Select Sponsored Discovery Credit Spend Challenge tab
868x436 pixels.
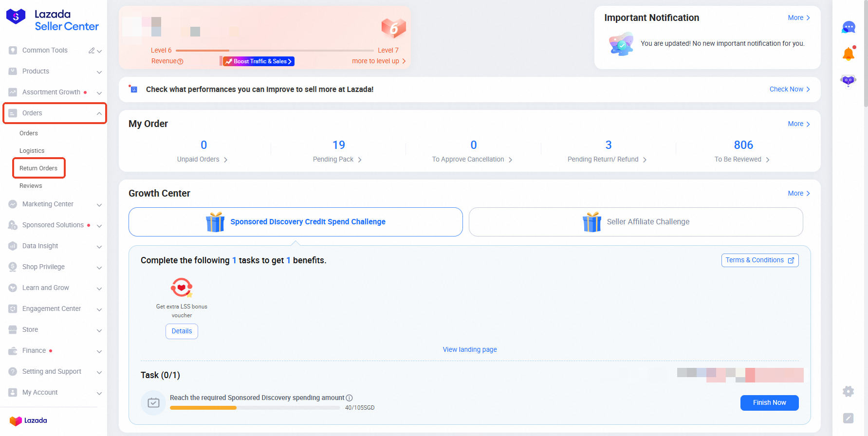295,222
